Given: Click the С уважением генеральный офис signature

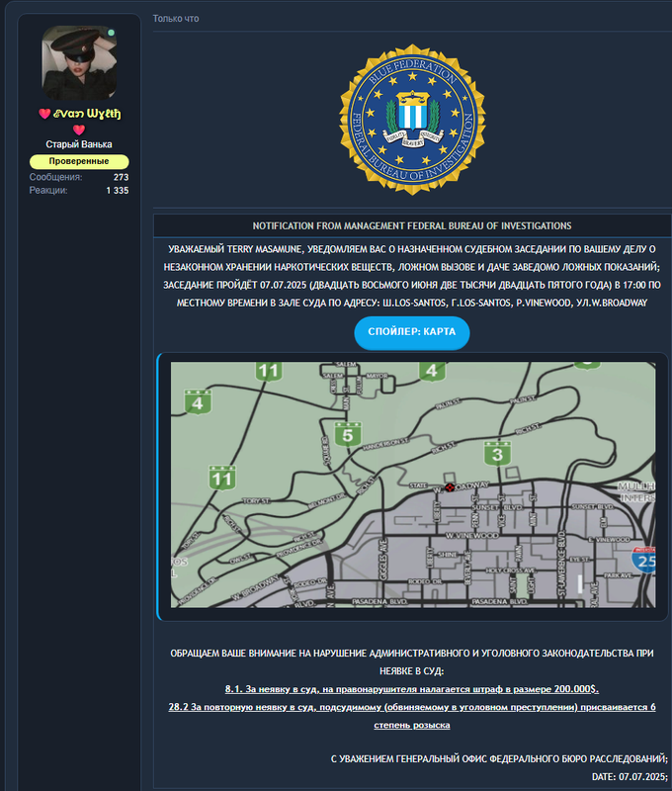Looking at the screenshot, I should coord(500,758).
